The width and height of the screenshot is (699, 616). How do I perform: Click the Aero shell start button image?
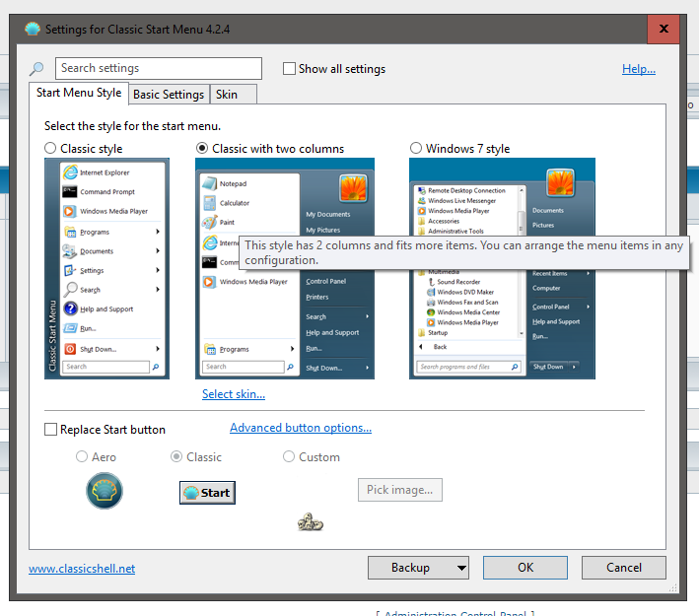pos(105,491)
